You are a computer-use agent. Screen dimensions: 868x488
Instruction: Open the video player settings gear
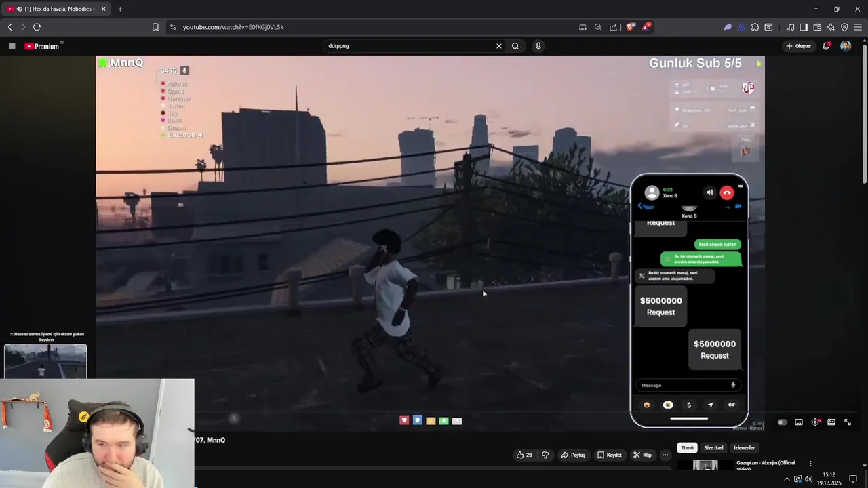pos(815,422)
